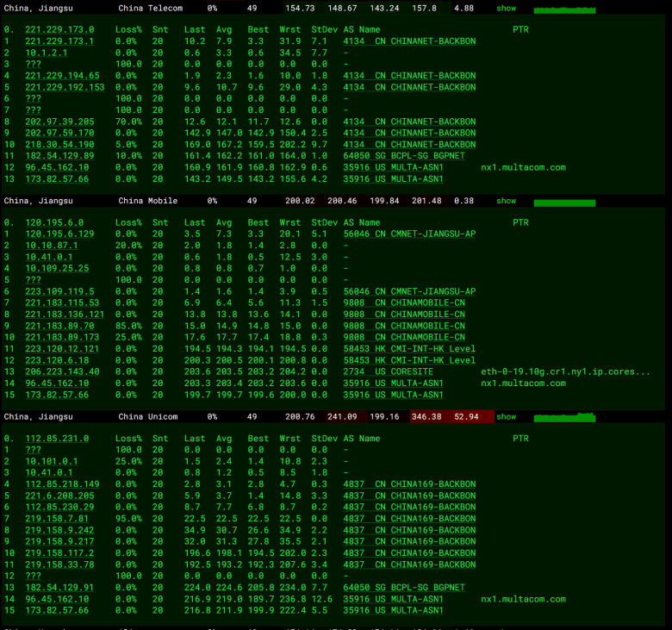Select the 223.109.119.5 hop address
This screenshot has height=630, width=672.
pyautogui.click(x=59, y=292)
